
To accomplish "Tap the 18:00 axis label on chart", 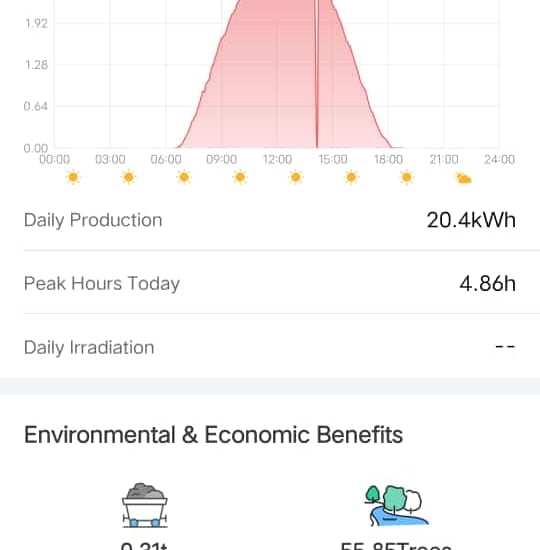I will 388,160.
